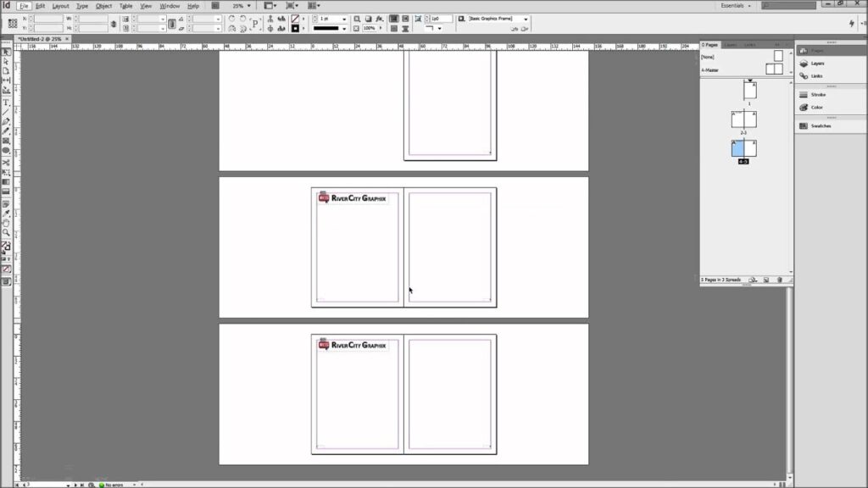Activate the Selection tool
This screenshot has width=868, height=488.
[x=6, y=51]
